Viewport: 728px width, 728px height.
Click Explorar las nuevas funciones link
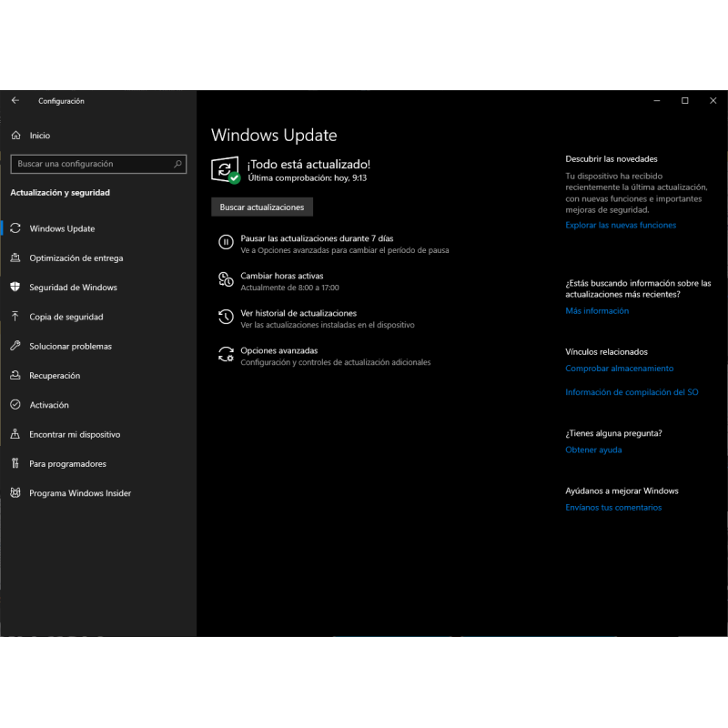pos(621,225)
